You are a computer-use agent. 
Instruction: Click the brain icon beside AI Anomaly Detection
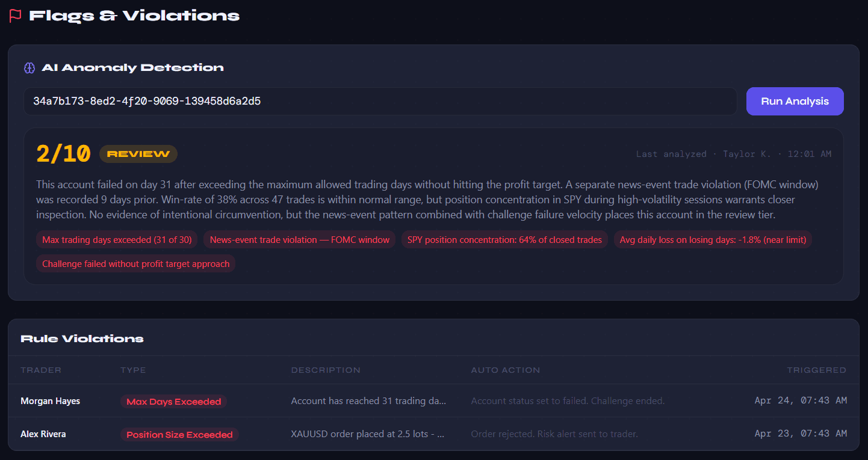coord(29,68)
